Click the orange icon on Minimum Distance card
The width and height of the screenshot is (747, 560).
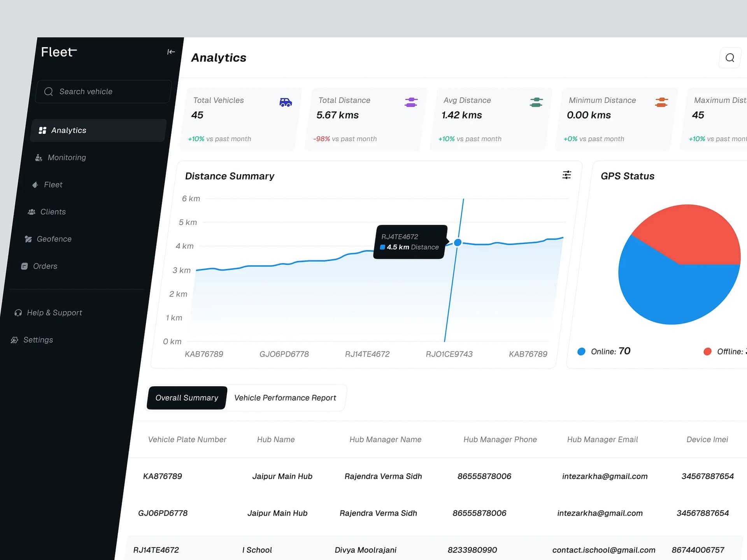tap(661, 102)
